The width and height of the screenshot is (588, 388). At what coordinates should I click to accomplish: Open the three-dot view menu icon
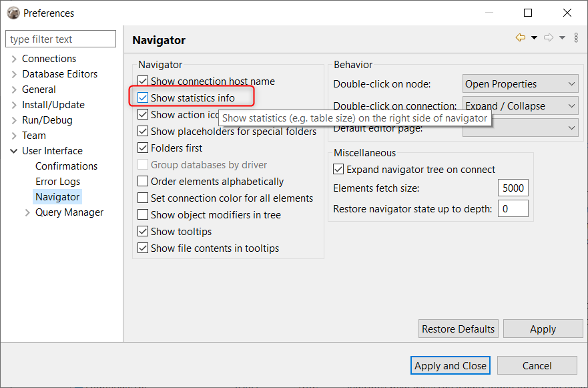click(576, 37)
